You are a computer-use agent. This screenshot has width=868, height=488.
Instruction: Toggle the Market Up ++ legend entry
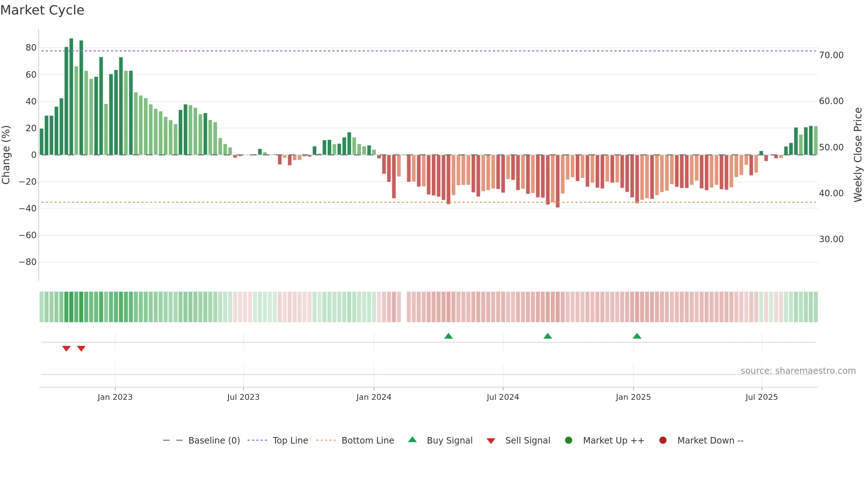point(605,440)
